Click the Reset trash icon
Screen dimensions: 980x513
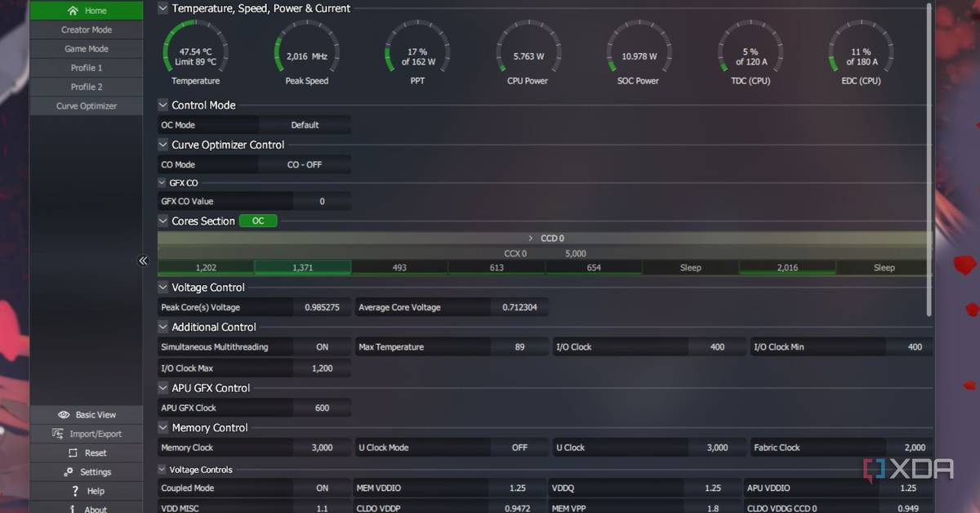tap(73, 453)
